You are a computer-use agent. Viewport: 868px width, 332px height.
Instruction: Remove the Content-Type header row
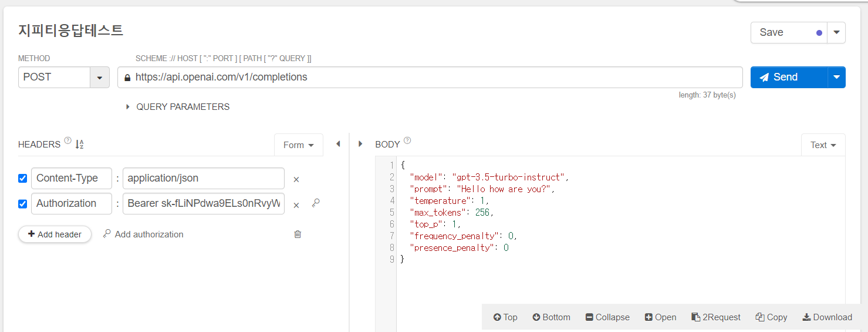pos(296,179)
